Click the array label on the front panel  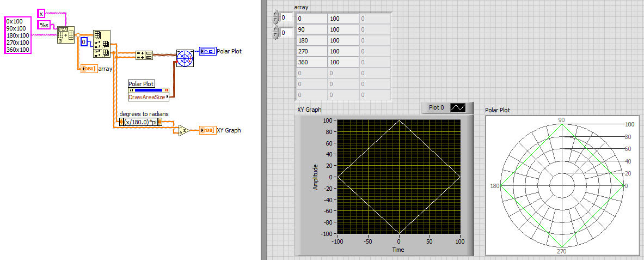point(302,8)
